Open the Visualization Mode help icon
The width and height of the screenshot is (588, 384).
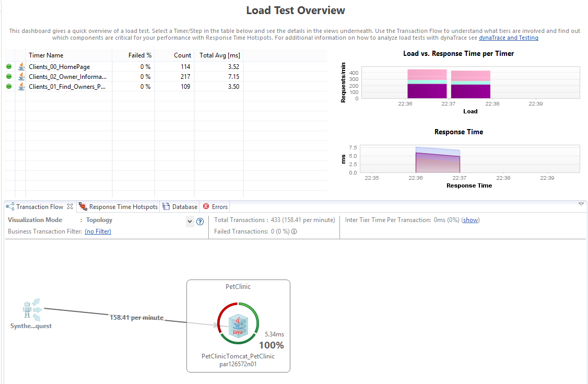tap(199, 222)
